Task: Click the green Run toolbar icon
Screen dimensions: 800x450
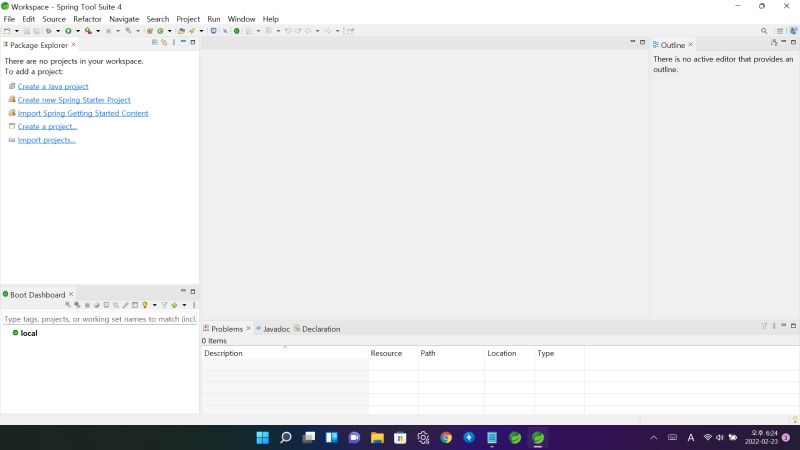Action: coord(68,31)
